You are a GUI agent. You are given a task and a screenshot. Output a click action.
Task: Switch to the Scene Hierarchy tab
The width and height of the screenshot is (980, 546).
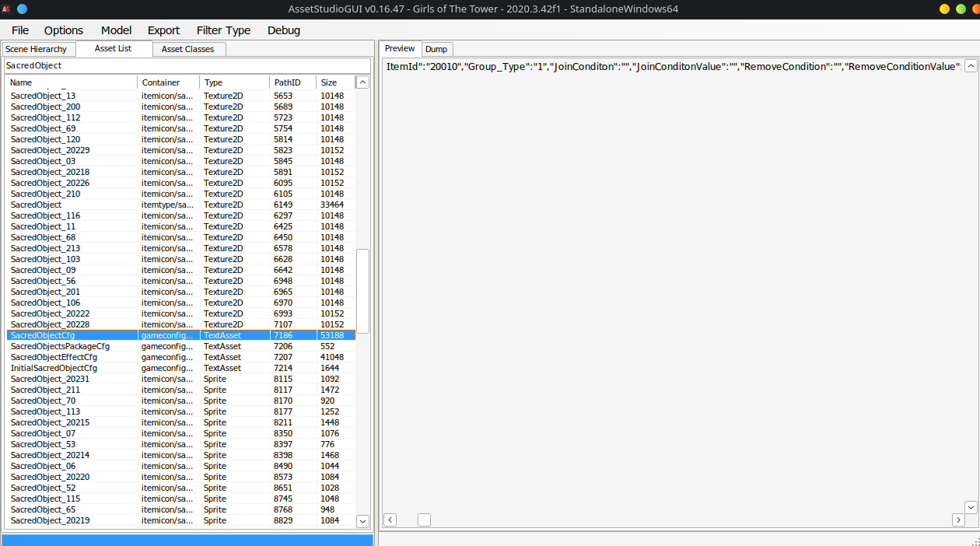click(x=37, y=49)
